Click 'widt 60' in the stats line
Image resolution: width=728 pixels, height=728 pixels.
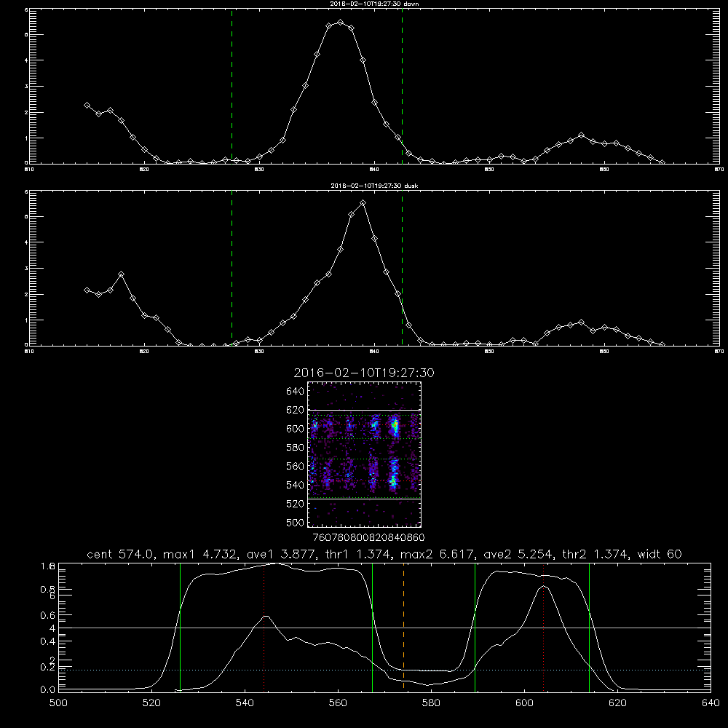click(660, 554)
